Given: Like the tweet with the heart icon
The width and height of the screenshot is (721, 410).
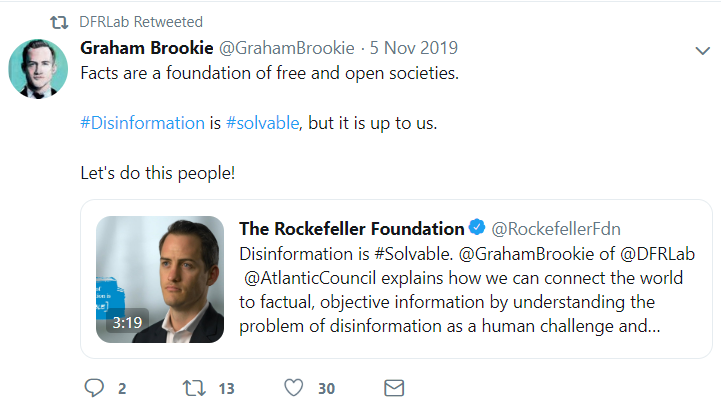Looking at the screenshot, I should coord(292,387).
